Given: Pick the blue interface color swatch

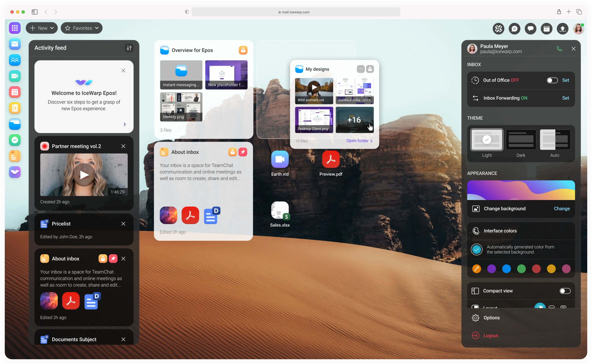Looking at the screenshot, I should (x=506, y=269).
